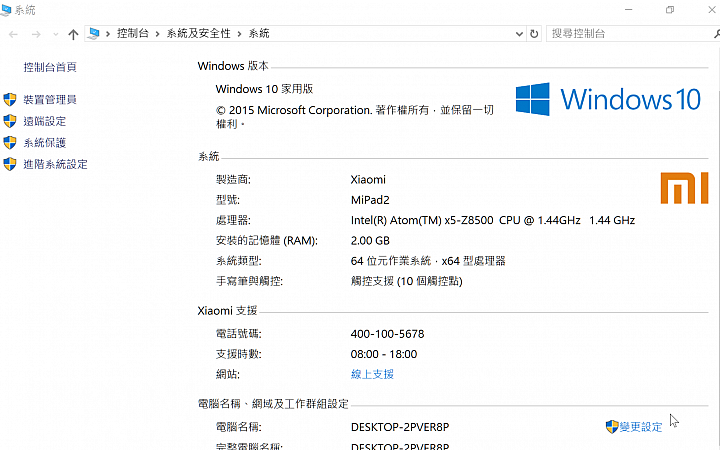Select the 系統 breadcrumb item

point(259,33)
